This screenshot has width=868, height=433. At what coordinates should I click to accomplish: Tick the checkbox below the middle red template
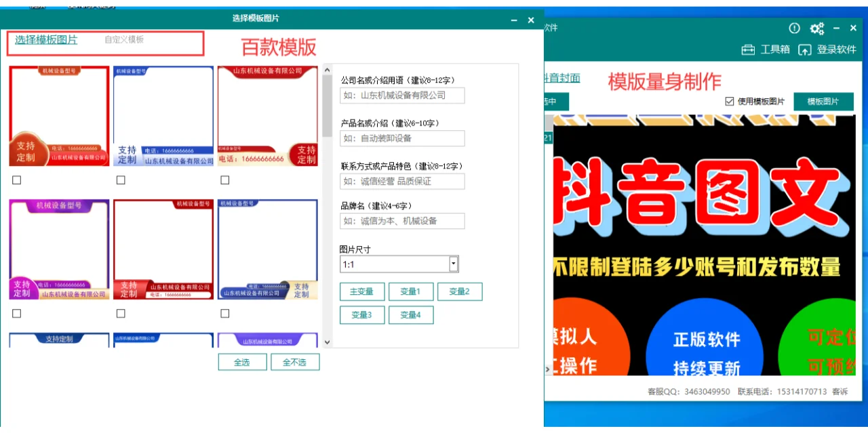click(120, 313)
